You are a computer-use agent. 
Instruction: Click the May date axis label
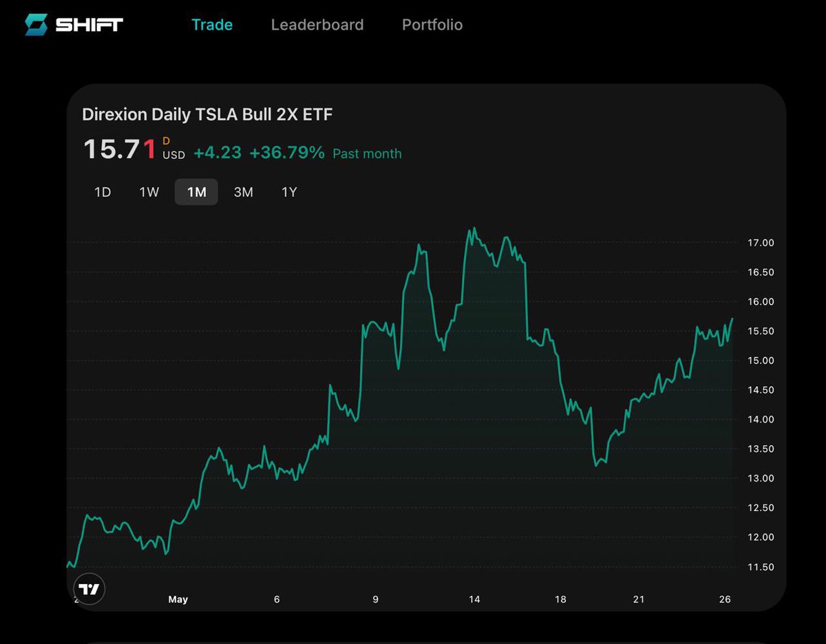pyautogui.click(x=178, y=600)
